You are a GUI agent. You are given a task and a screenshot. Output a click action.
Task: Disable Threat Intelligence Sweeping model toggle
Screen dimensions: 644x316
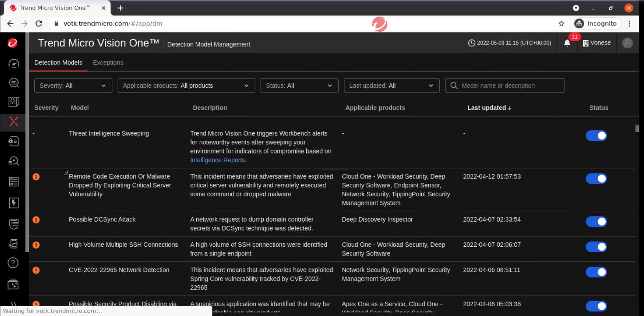596,136
